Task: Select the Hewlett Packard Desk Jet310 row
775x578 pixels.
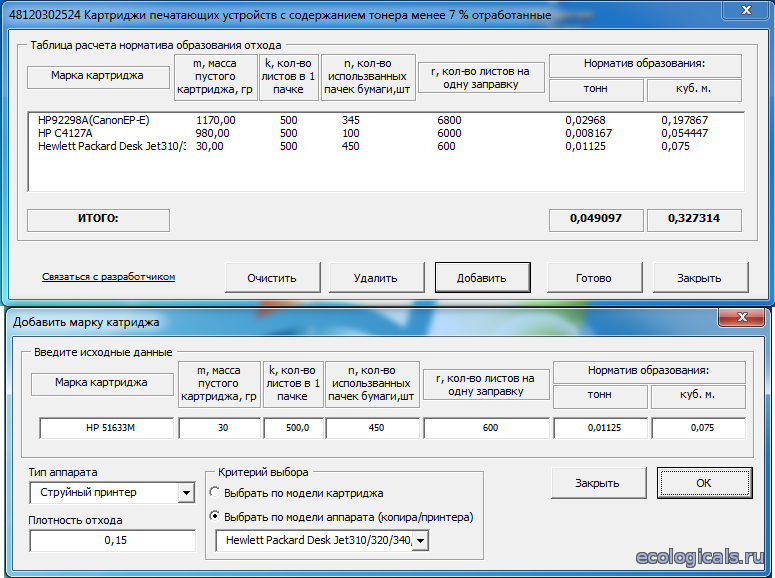Action: point(386,146)
